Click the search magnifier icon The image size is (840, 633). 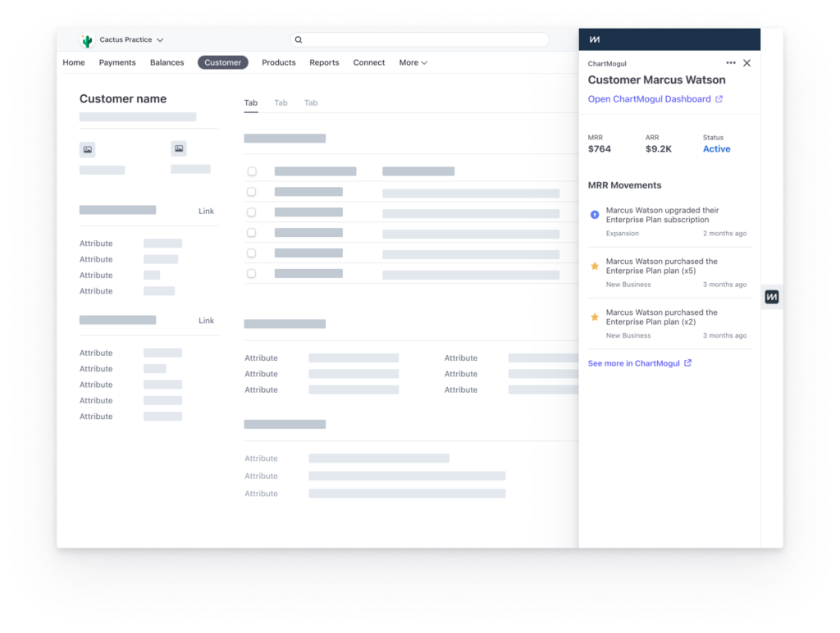[299, 39]
